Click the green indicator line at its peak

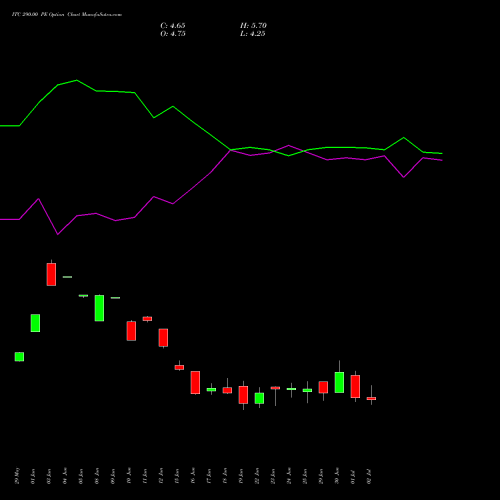coord(77,80)
